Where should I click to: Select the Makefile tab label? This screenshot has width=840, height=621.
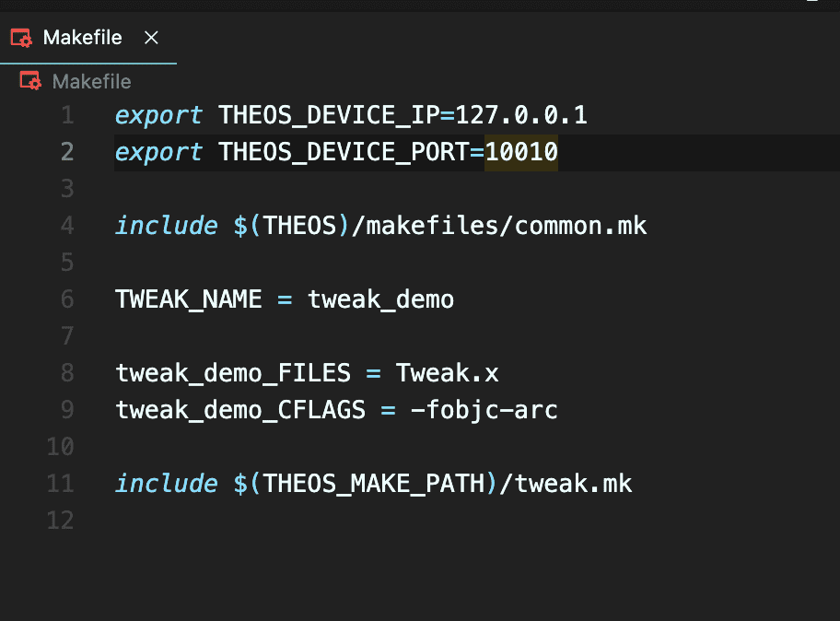pyautogui.click(x=82, y=38)
